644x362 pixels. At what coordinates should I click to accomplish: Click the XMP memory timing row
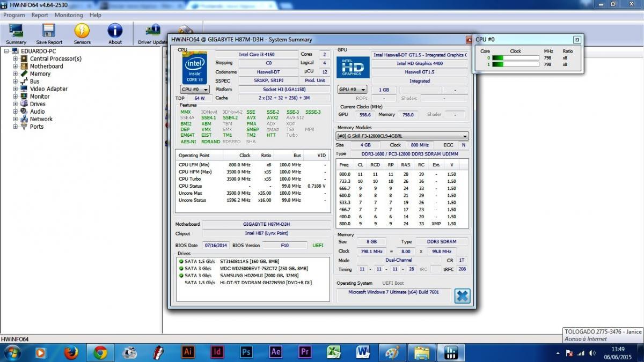[402, 224]
